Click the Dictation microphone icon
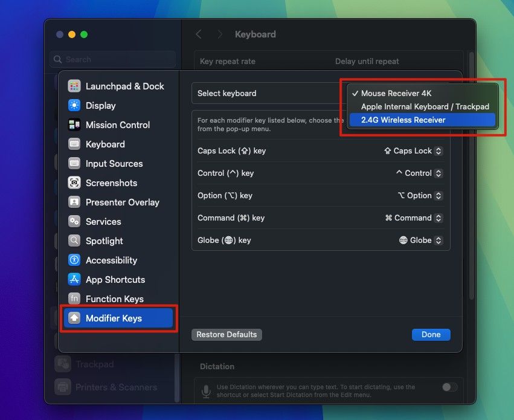This screenshot has height=420, width=514. tap(206, 391)
